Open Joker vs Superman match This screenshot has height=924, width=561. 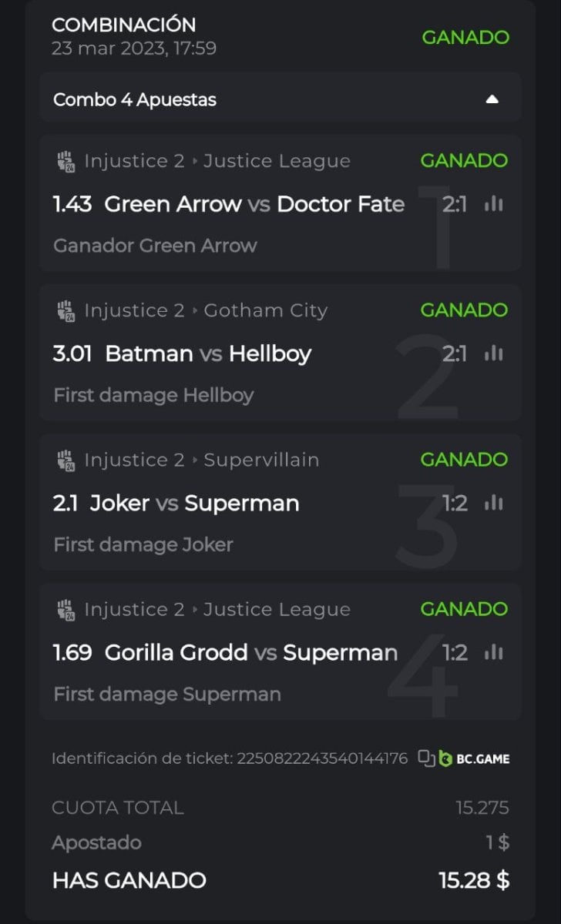[194, 503]
